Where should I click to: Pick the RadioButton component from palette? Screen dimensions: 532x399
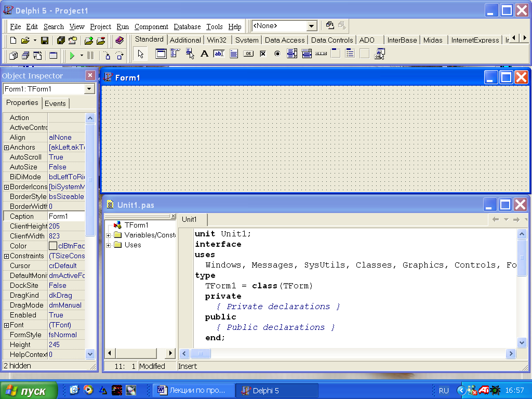pos(277,54)
